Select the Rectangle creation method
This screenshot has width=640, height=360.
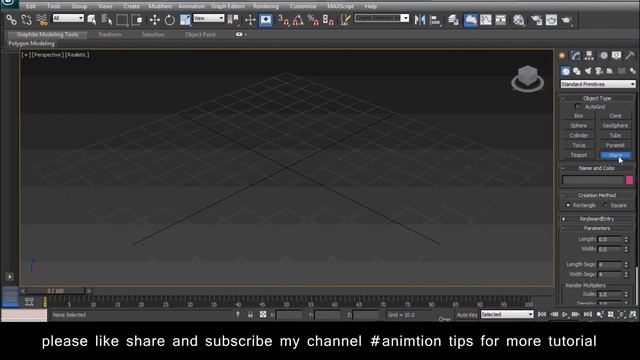pos(568,205)
